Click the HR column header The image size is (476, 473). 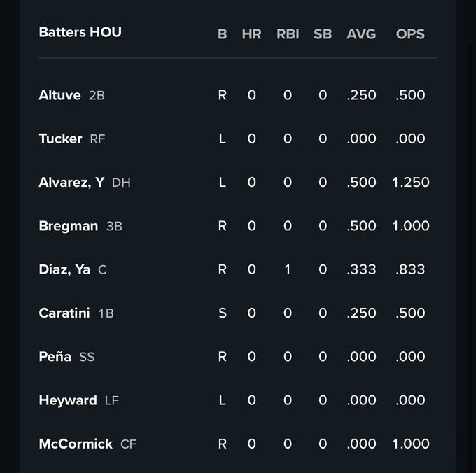(252, 34)
